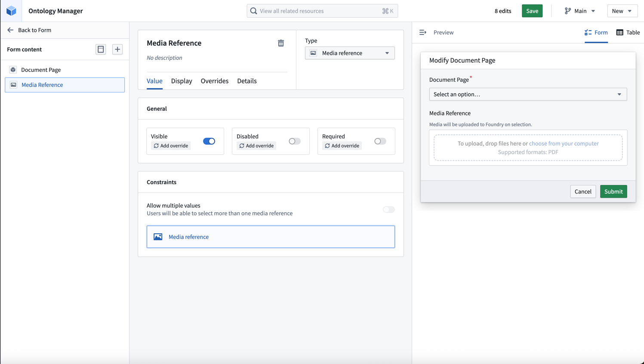Expand the New dropdown
This screenshot has width=644, height=364.
tap(622, 10)
